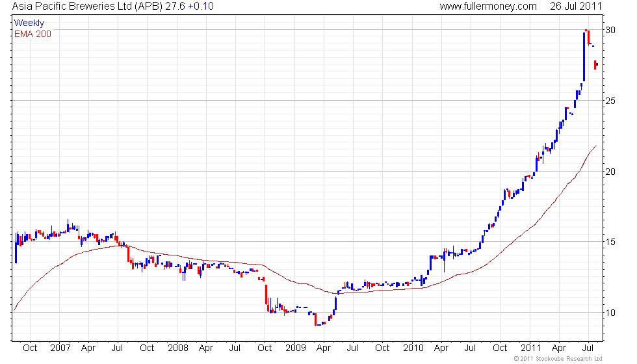Click the 26 Jul 2011 date label

click(576, 6)
